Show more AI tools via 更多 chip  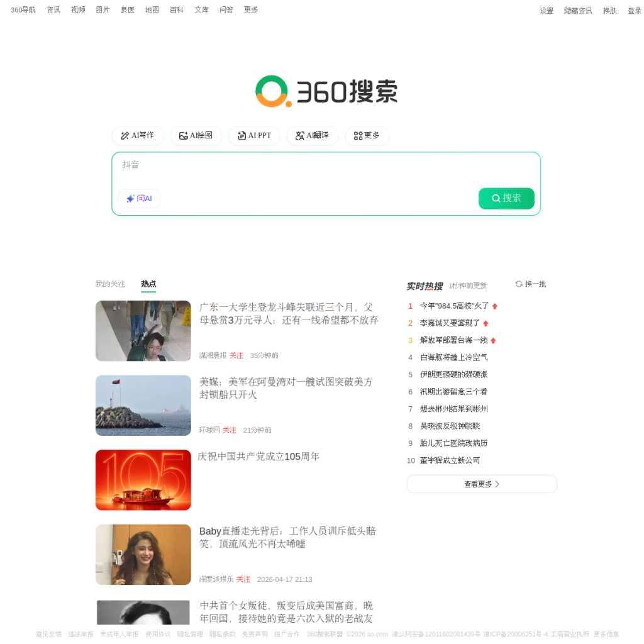(367, 136)
